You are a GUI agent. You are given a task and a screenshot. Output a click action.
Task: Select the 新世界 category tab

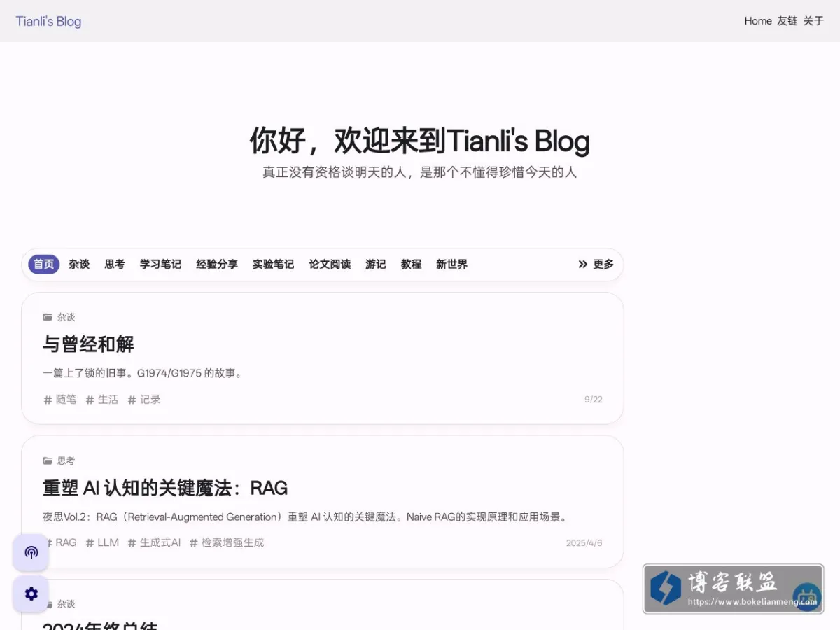451,264
